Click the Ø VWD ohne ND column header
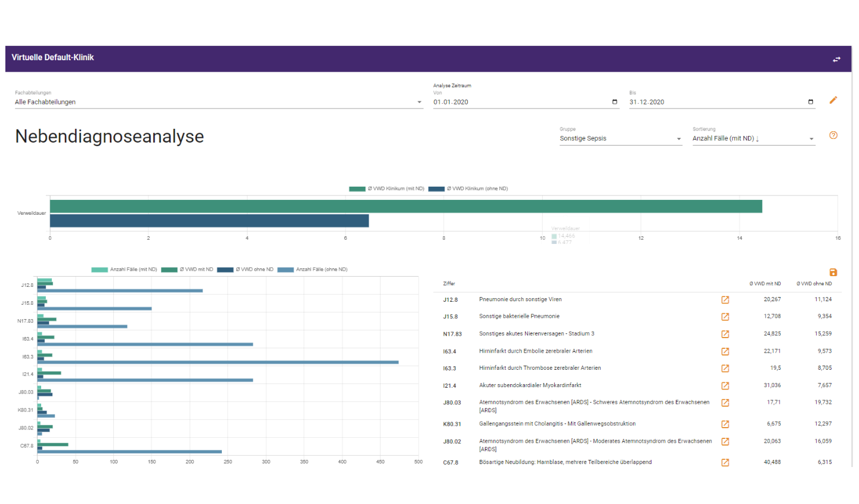The width and height of the screenshot is (859, 504). 814,284
